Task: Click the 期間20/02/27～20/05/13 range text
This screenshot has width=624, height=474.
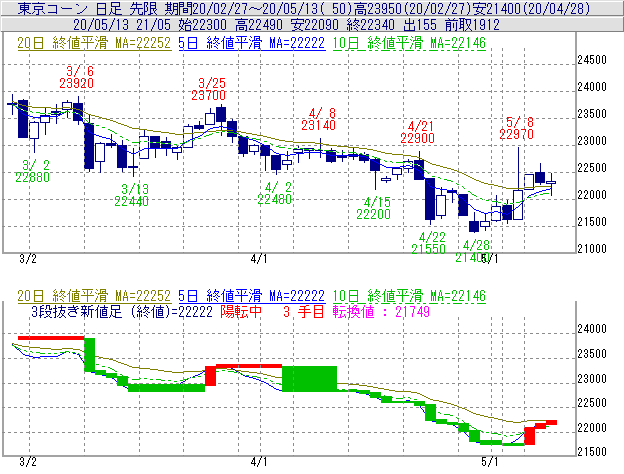Action: coord(243,8)
